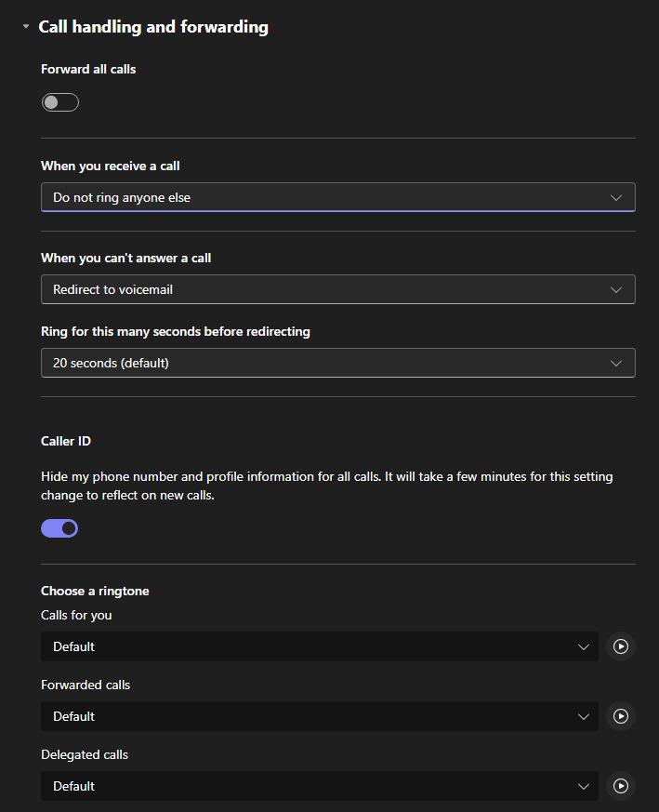The height and width of the screenshot is (812, 659).
Task: Click the Call handling and forwarding heading
Action: pos(153,27)
